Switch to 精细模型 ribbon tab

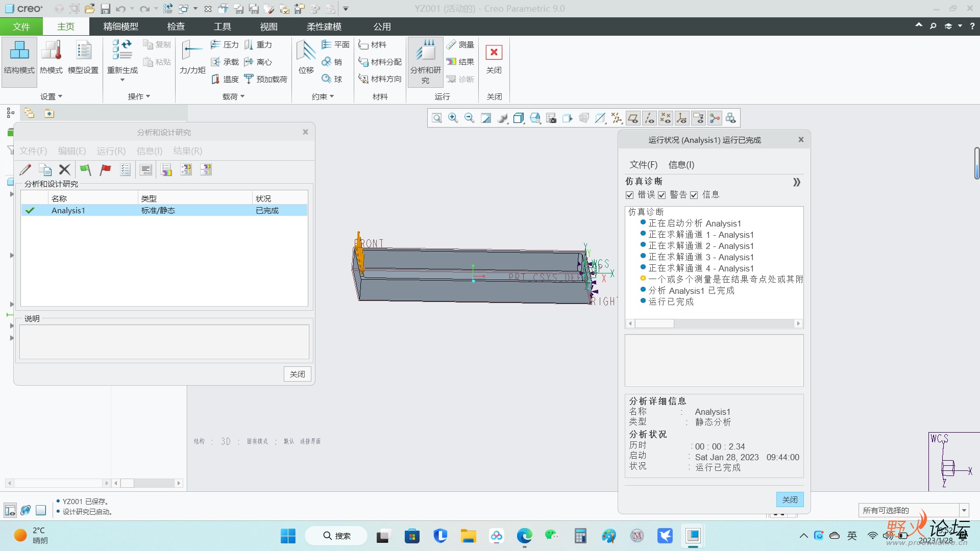(121, 27)
